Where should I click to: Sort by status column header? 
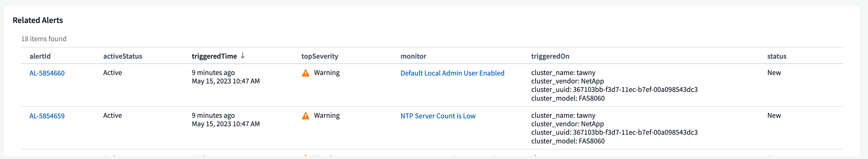[x=777, y=56]
